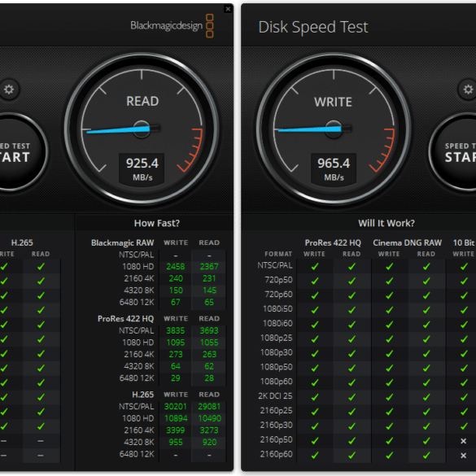Click ProRes 422 HQ 2160 4K write value 273
The height and width of the screenshot is (476, 476).
click(x=176, y=354)
